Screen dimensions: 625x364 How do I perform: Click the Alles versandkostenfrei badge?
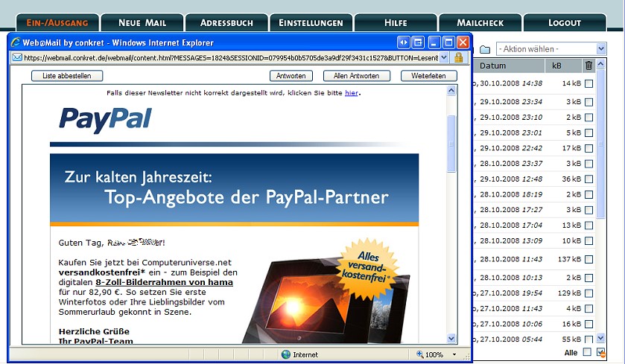click(367, 268)
